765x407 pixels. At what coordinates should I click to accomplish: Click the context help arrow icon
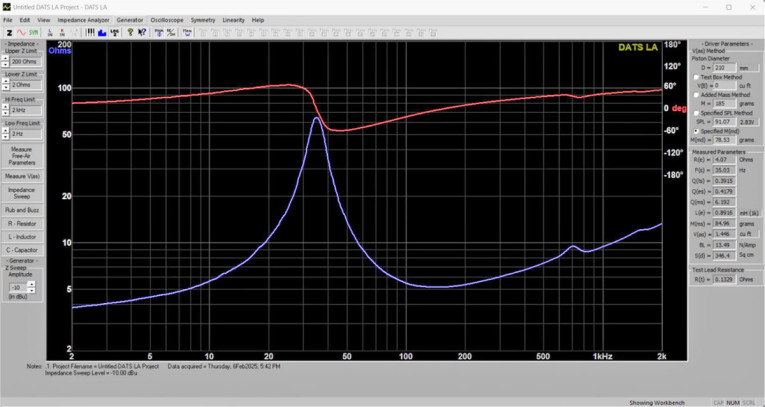[x=141, y=32]
